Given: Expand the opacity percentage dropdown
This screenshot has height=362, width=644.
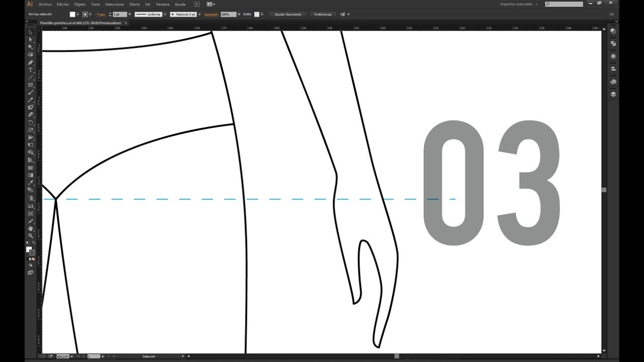Looking at the screenshot, I should pos(238,15).
